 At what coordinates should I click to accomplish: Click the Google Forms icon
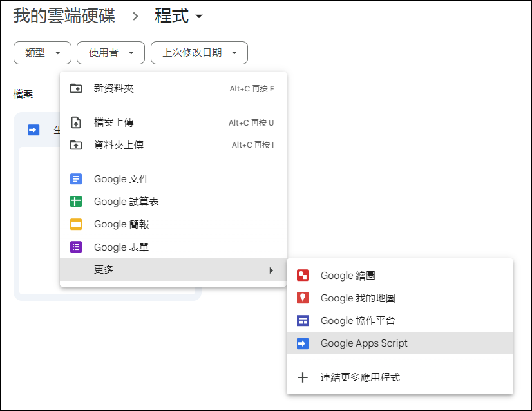[75, 247]
